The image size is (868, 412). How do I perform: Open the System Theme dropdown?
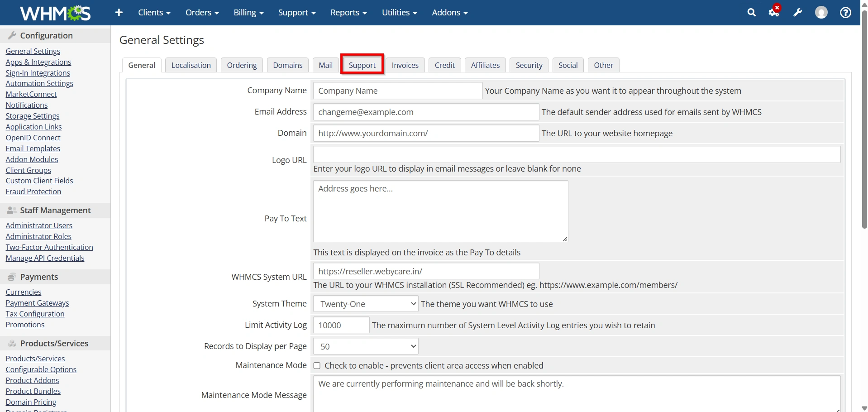[366, 304]
